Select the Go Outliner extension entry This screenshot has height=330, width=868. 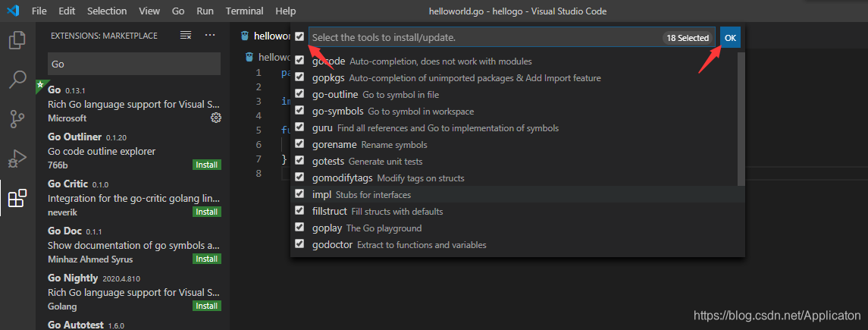pyautogui.click(x=133, y=151)
